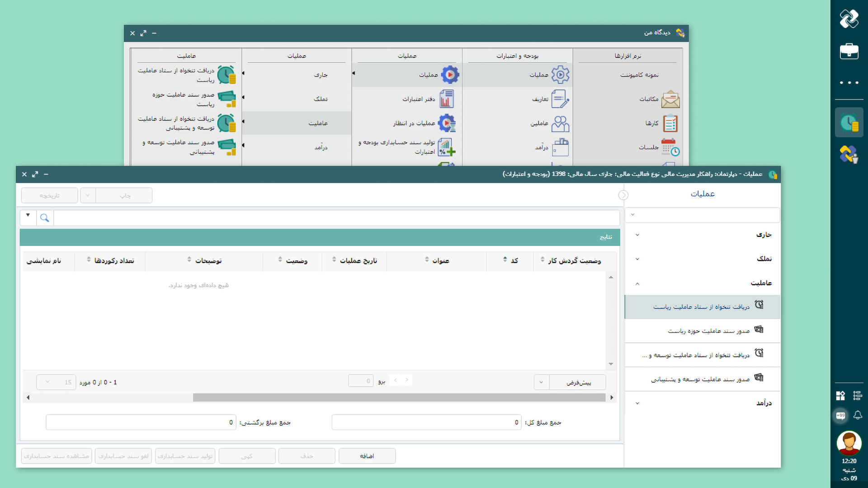Open the مکاتبات envelope icon
The width and height of the screenshot is (868, 488).
coord(670,99)
